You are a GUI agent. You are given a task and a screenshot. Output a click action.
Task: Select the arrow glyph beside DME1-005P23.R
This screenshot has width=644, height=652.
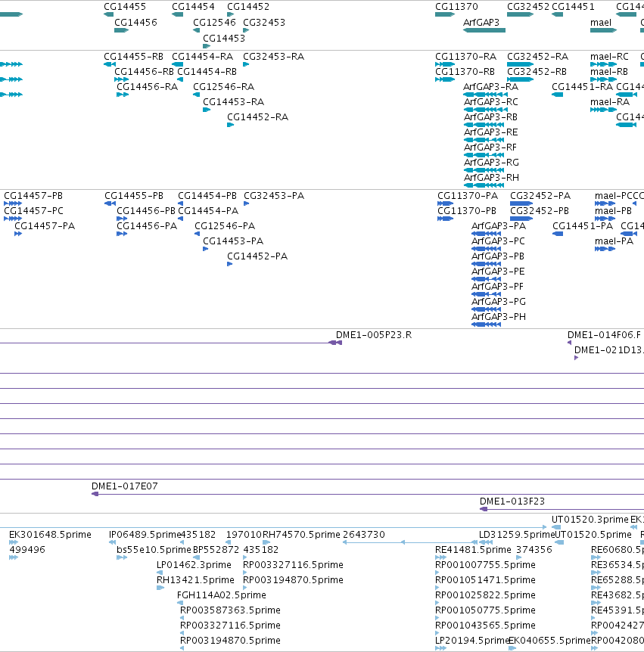point(335,343)
